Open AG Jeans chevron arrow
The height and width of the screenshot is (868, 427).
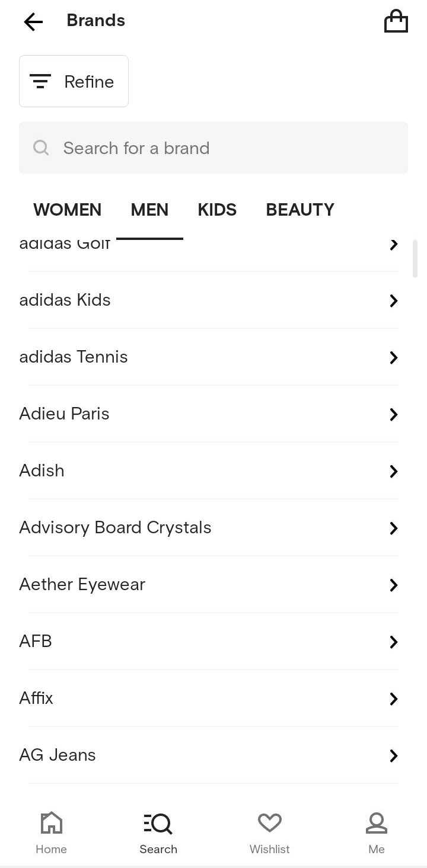(393, 755)
